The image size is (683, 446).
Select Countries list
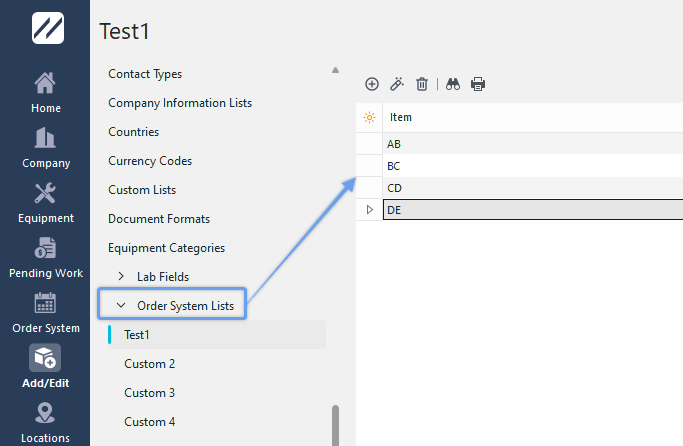tap(133, 132)
